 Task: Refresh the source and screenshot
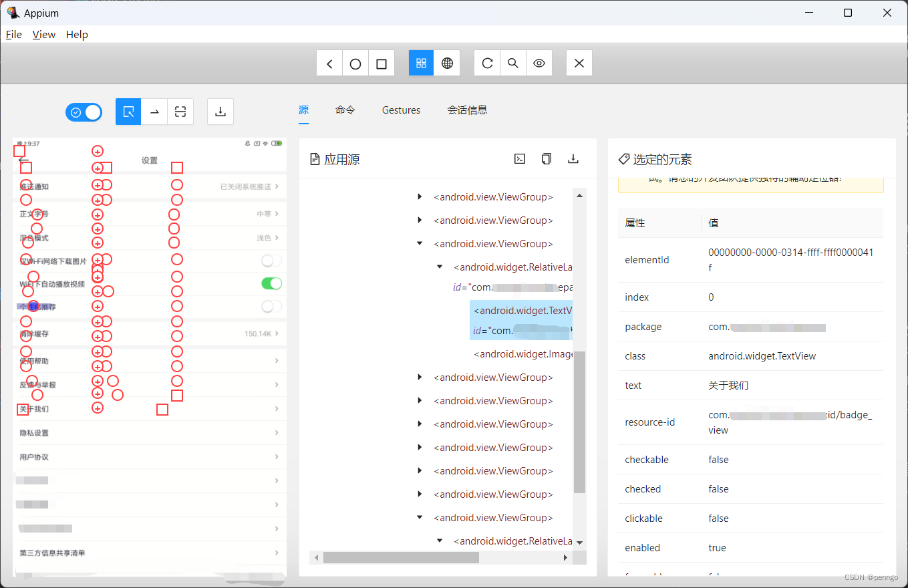tap(487, 63)
